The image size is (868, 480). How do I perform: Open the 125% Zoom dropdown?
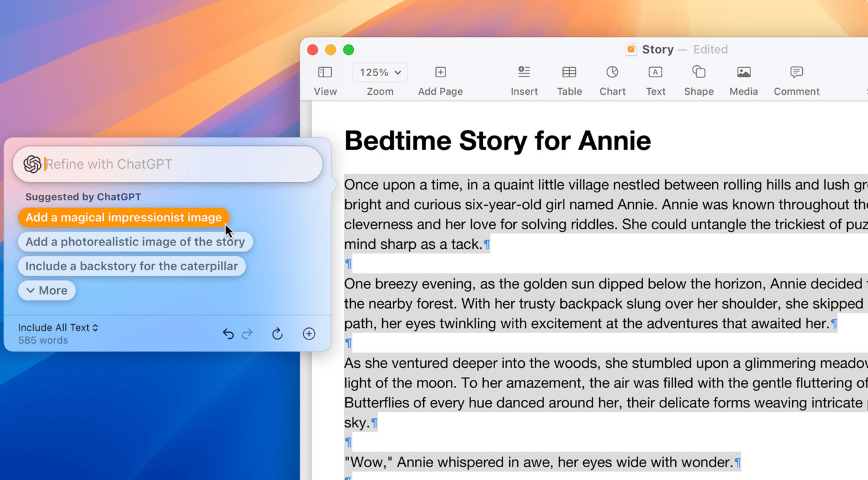380,73
